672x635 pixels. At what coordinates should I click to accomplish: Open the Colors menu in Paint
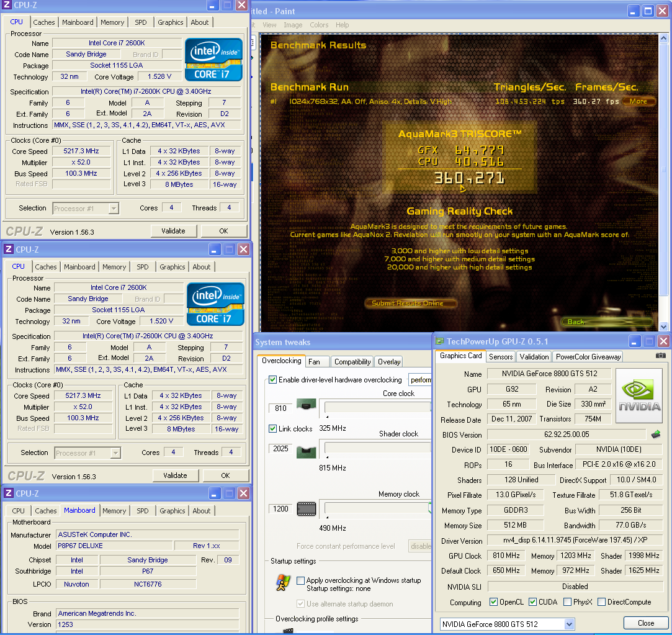pos(319,25)
